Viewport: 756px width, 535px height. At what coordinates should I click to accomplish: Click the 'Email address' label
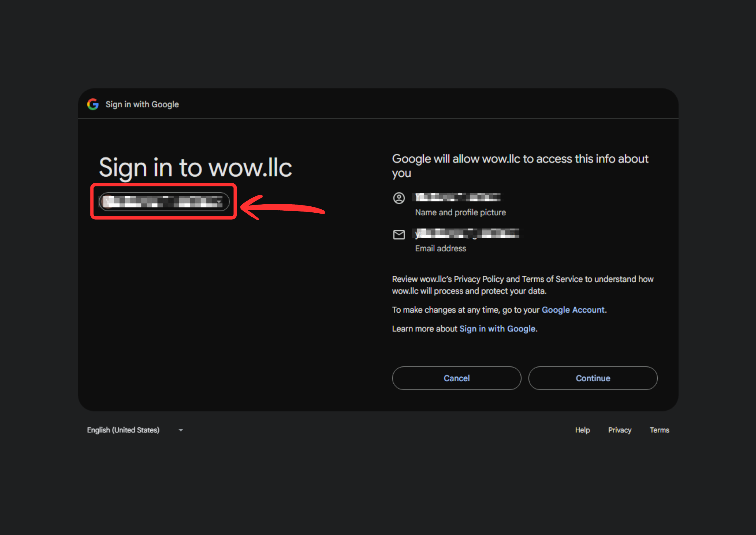441,248
